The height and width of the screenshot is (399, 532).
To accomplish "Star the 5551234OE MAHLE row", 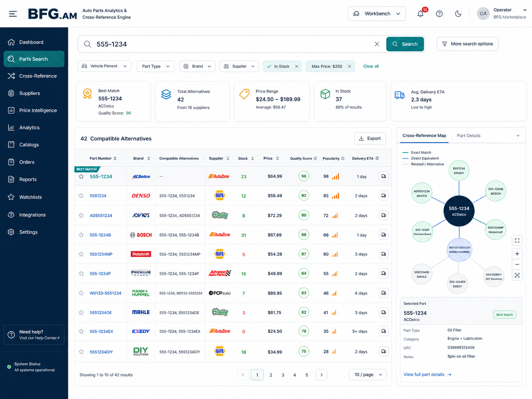I will point(81,313).
